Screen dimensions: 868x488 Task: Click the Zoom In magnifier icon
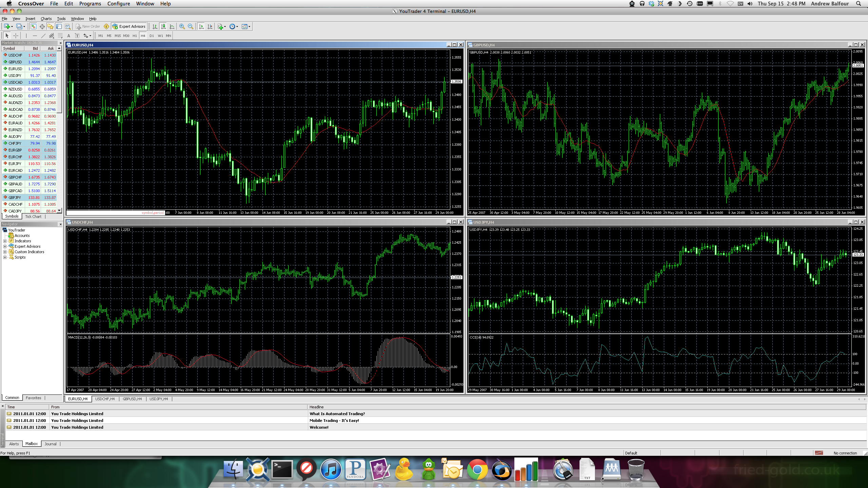pyautogui.click(x=182, y=26)
